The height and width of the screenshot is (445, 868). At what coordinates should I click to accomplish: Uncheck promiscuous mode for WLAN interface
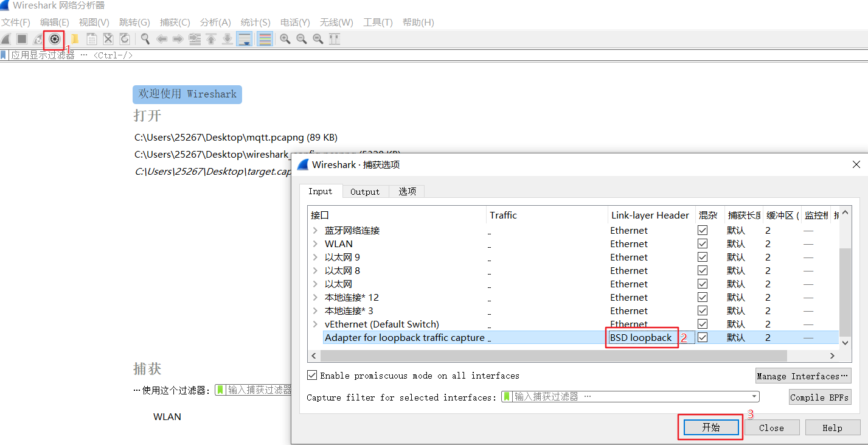point(703,243)
